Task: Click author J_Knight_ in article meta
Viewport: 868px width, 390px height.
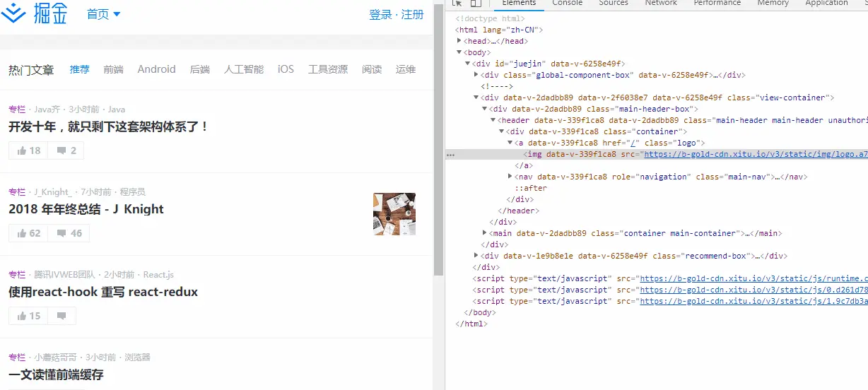Action: [53, 192]
